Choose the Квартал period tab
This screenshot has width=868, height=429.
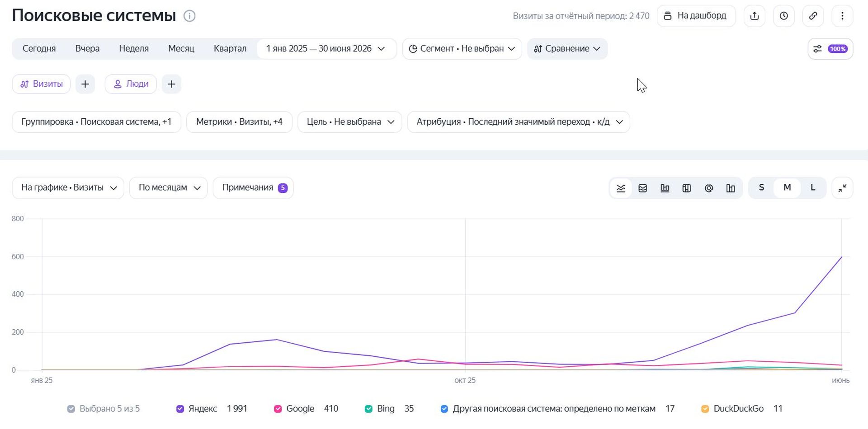[x=230, y=49]
